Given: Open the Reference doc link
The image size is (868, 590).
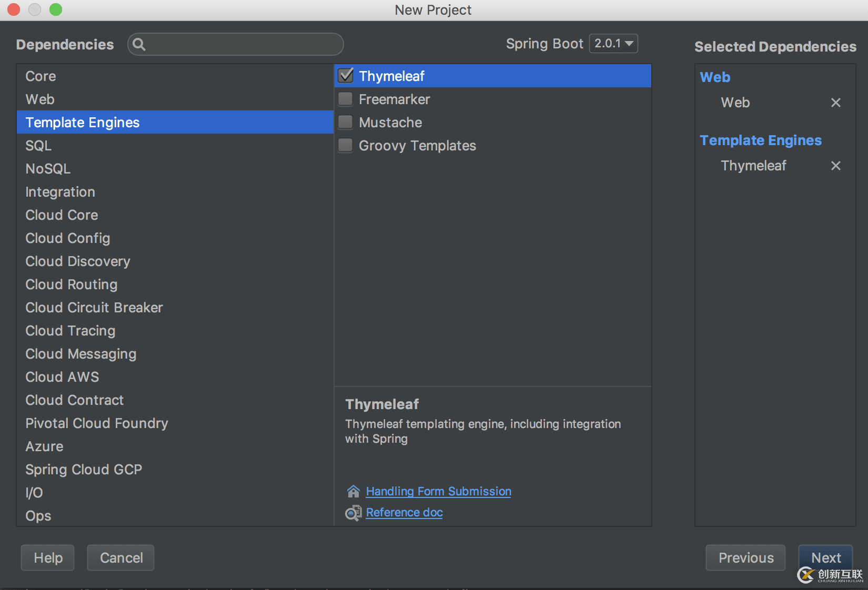Looking at the screenshot, I should point(405,512).
